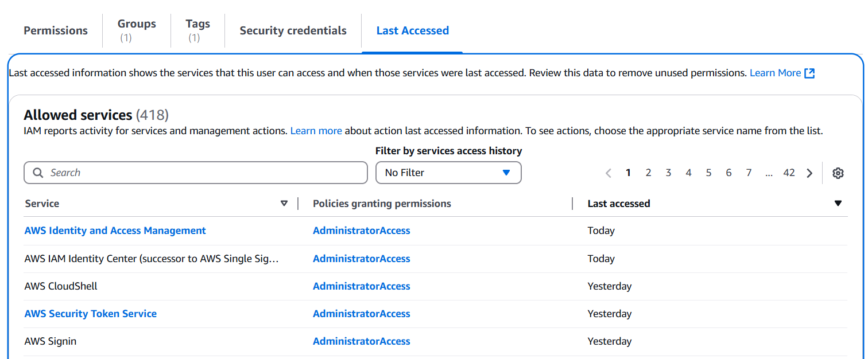This screenshot has width=868, height=359.
Task: Open the Security credentials tab
Action: [x=293, y=31]
